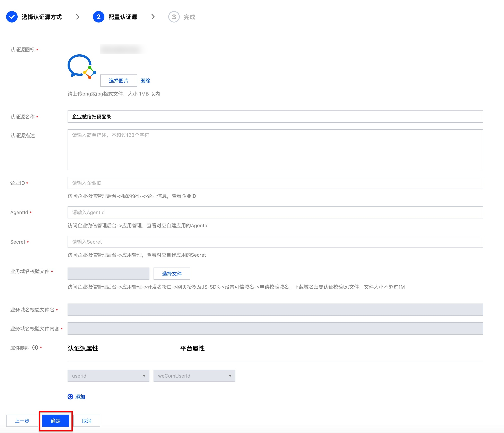This screenshot has width=504, height=433.
Task: Click the 删除 link to remove icon
Action: (x=145, y=81)
